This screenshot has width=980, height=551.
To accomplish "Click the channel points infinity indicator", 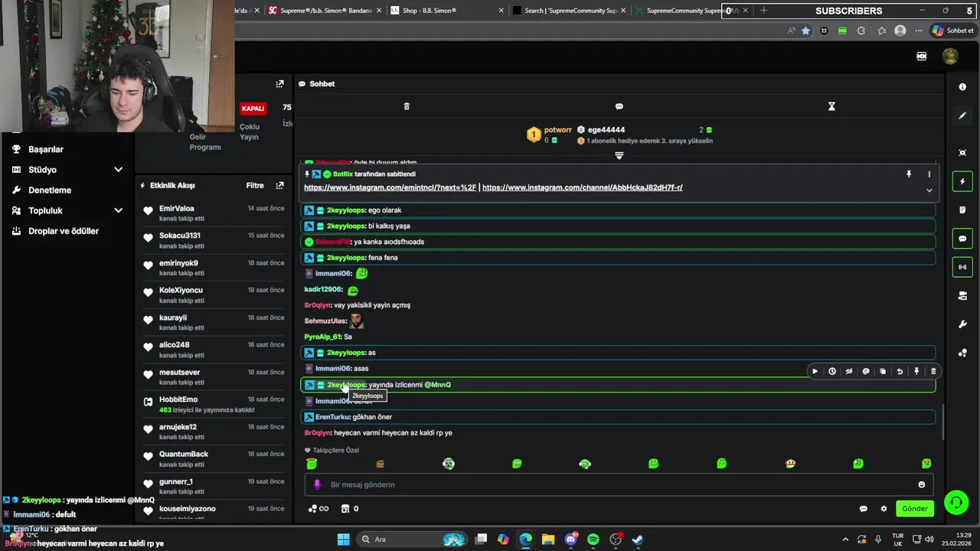I will (x=318, y=509).
